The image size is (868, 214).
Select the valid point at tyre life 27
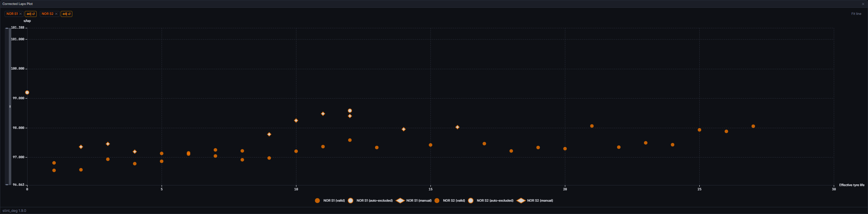[x=753, y=126]
